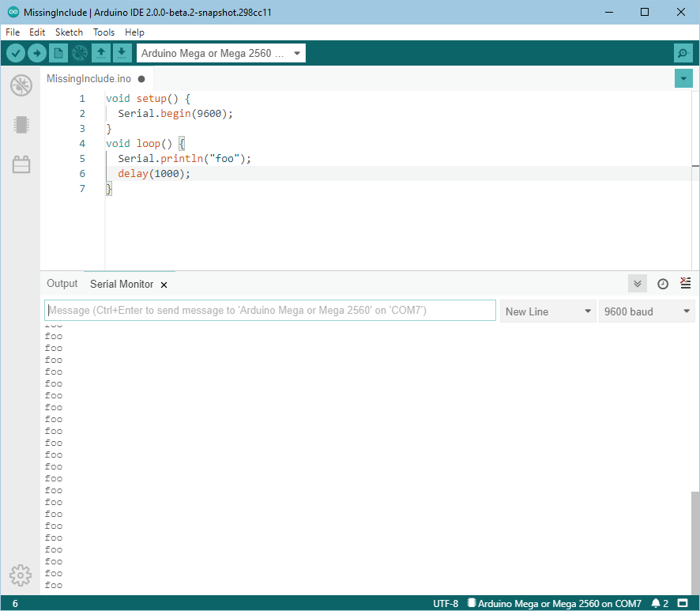Open settings gear in sidebar
The width and height of the screenshot is (700, 611).
pos(21,575)
